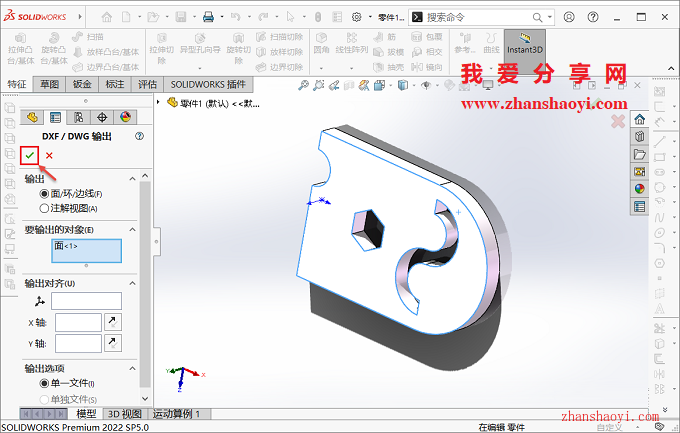Click the X axis input field

[x=78, y=322]
